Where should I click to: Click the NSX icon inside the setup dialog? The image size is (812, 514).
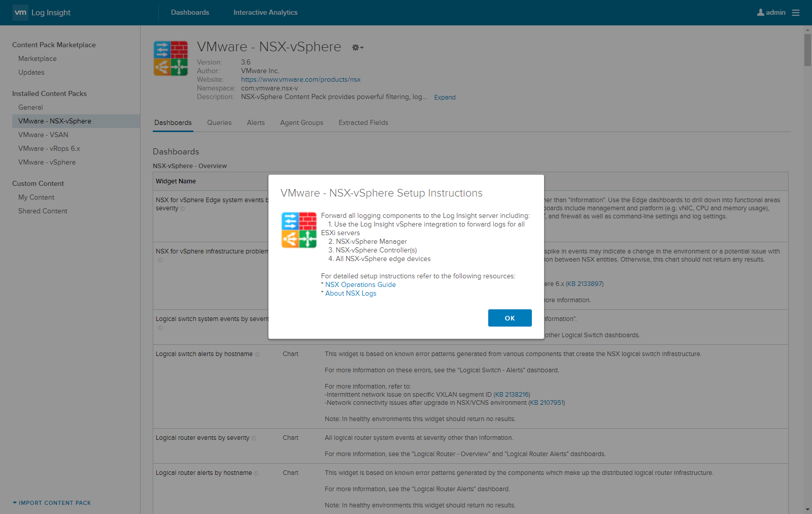(x=299, y=230)
